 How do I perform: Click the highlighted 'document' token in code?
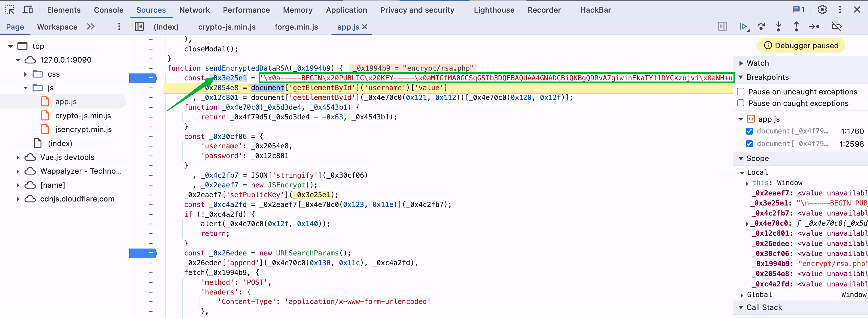click(x=268, y=88)
